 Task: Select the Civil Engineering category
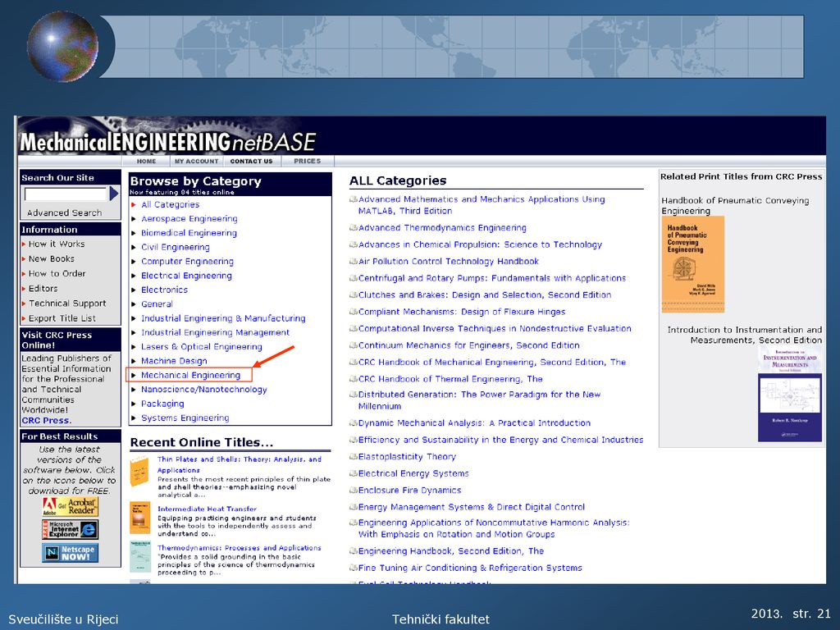coord(176,248)
